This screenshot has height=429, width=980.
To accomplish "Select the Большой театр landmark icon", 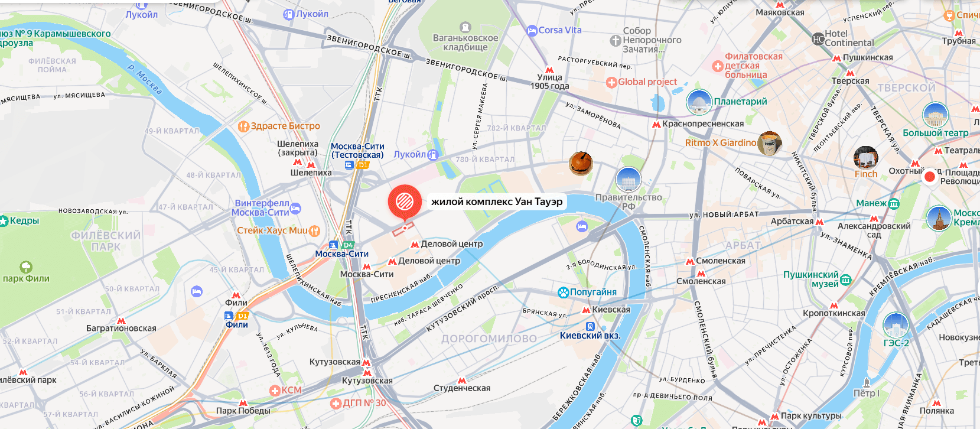I will point(935,115).
